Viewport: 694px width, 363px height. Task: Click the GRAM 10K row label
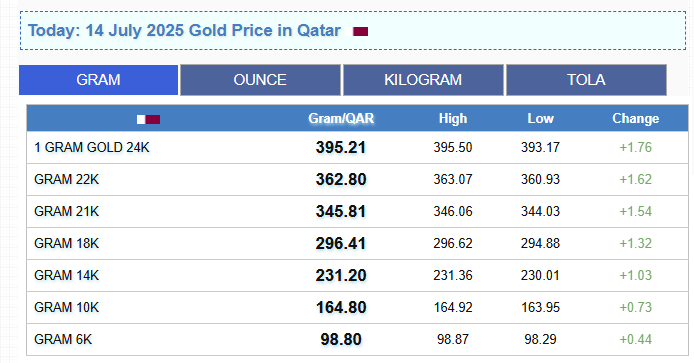66,307
